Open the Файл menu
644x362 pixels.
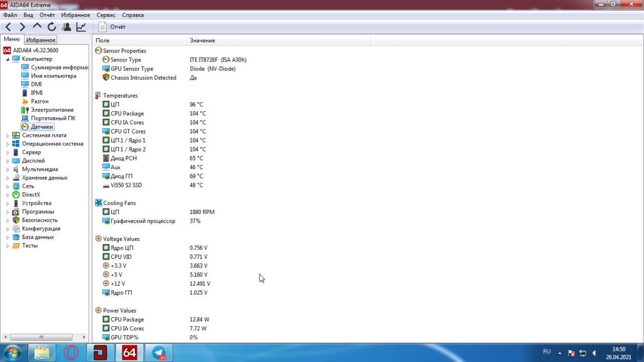point(10,15)
